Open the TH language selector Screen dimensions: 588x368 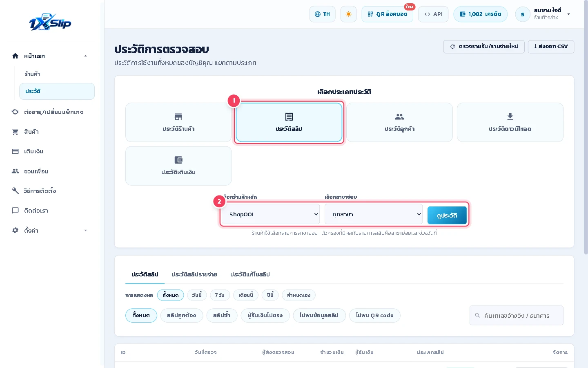(x=322, y=14)
